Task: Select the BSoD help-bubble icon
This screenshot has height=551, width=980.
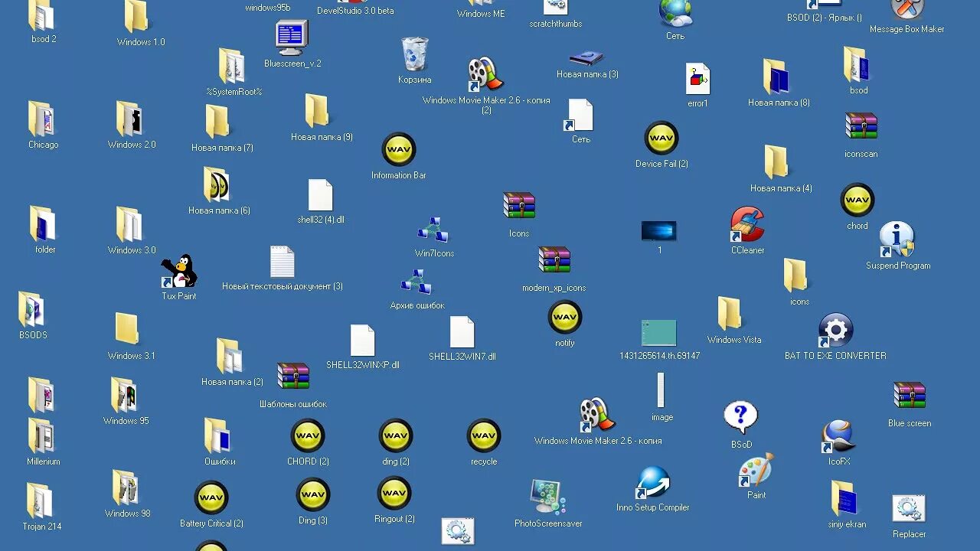Action: coord(740,419)
